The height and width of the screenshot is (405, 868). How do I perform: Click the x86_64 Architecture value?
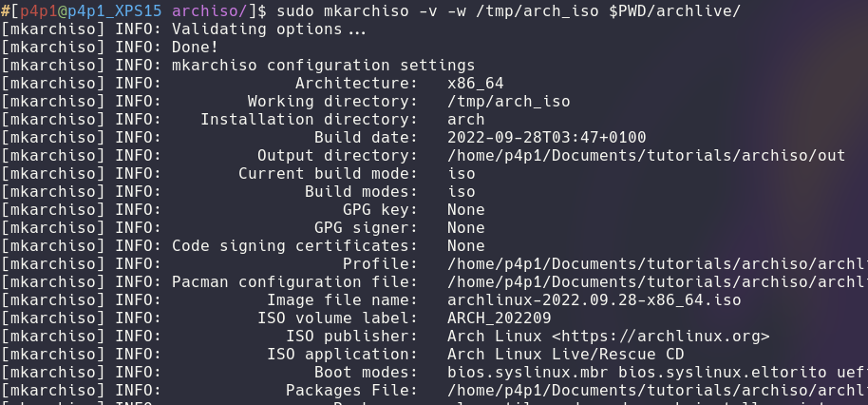click(475, 83)
